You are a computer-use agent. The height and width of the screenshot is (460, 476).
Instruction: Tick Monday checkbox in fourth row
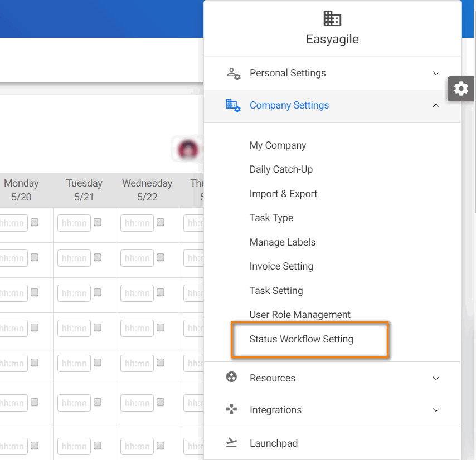click(35, 327)
